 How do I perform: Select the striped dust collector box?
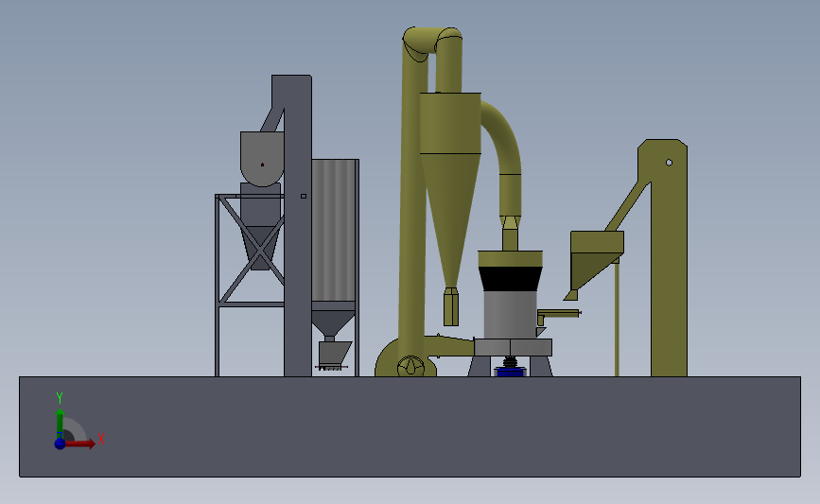[334, 230]
